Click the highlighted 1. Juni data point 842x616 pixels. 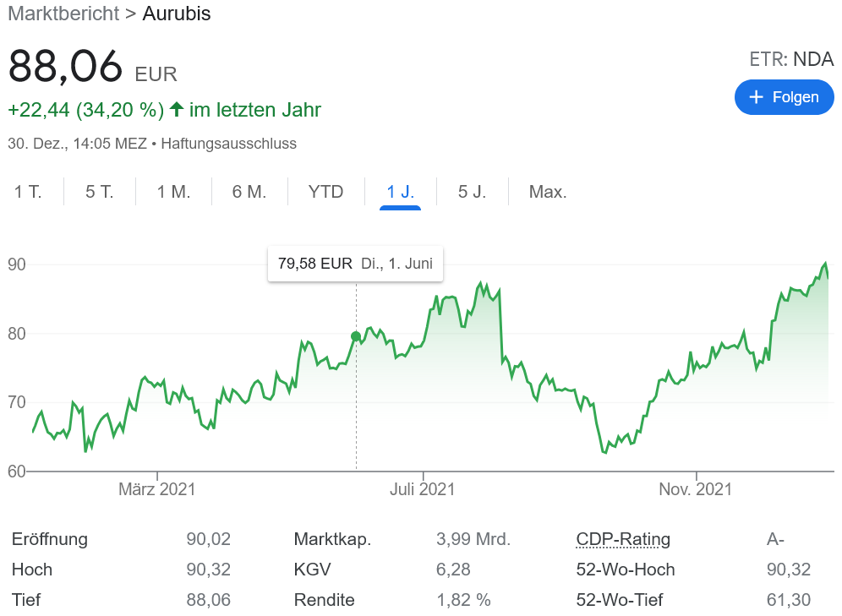356,335
